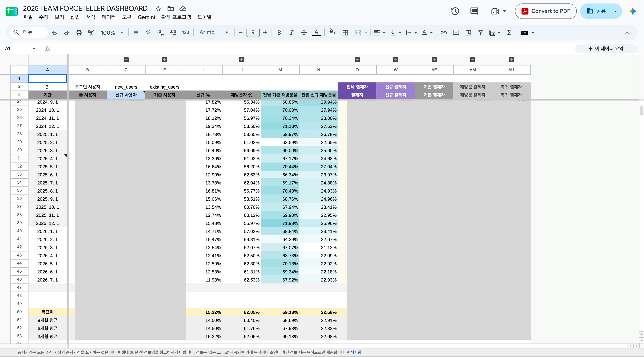Image resolution: width=644 pixels, height=357 pixels.
Task: Collapse the toolbar with chevron
Action: point(627,32)
